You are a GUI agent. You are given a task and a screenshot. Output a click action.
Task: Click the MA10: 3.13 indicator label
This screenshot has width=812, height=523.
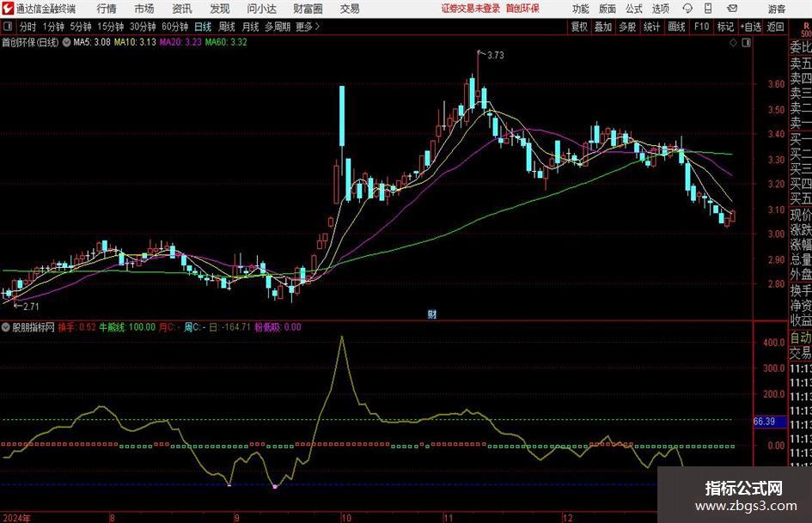click(x=135, y=42)
